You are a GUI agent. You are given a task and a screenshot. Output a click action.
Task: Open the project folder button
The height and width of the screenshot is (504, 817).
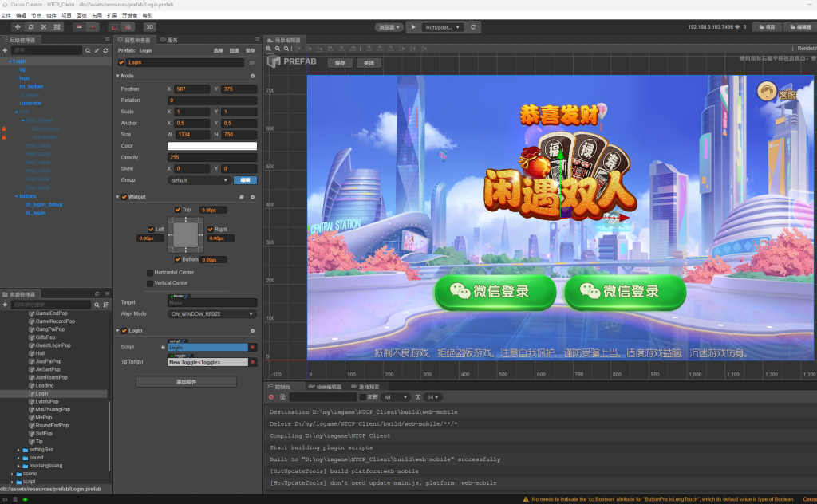(767, 27)
